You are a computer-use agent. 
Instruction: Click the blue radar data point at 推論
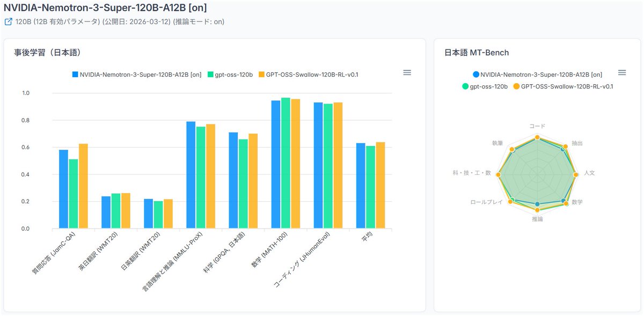point(537,204)
